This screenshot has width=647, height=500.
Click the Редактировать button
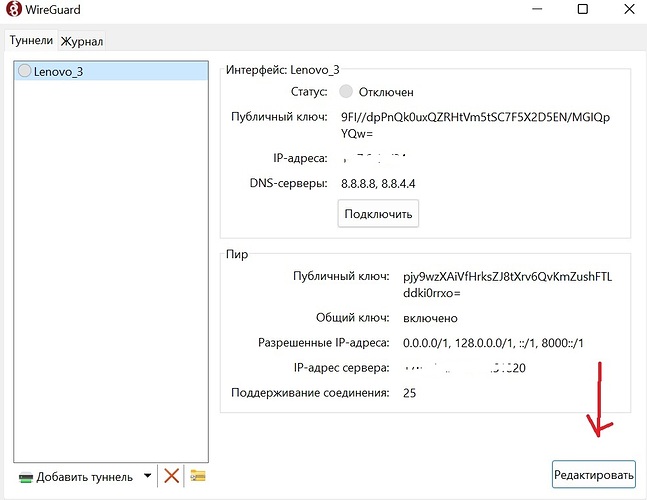coord(593,475)
